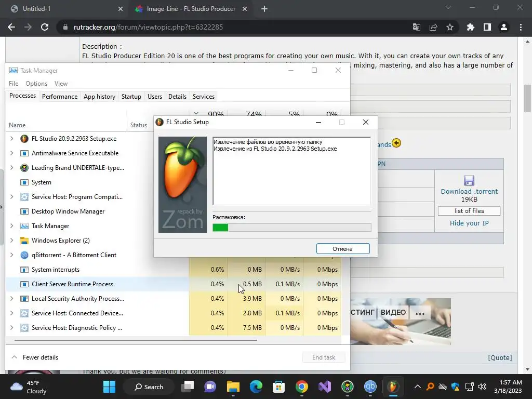Click the FL Studio taskbar icon
This screenshot has width=532, height=399.
point(393,387)
